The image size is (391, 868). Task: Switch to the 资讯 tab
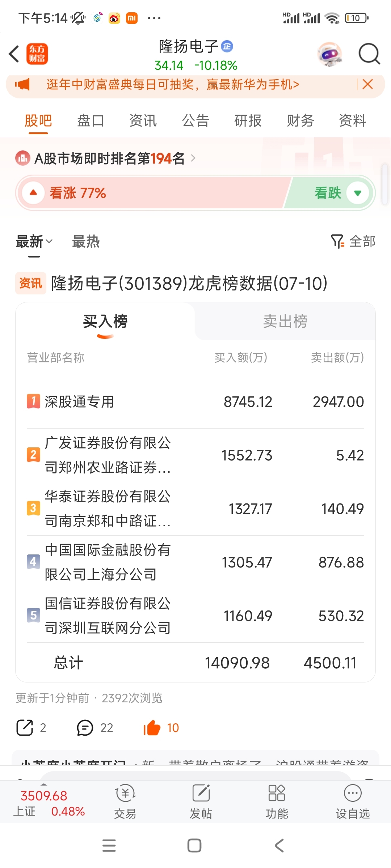click(x=143, y=120)
